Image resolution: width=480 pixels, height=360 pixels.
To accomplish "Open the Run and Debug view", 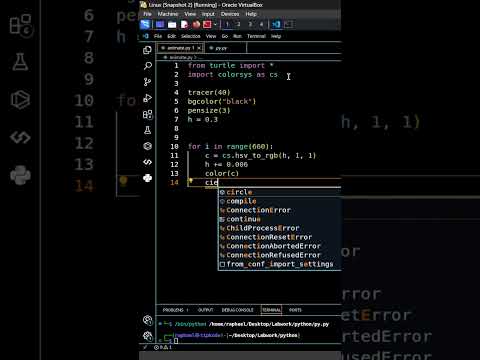I will (147, 98).
